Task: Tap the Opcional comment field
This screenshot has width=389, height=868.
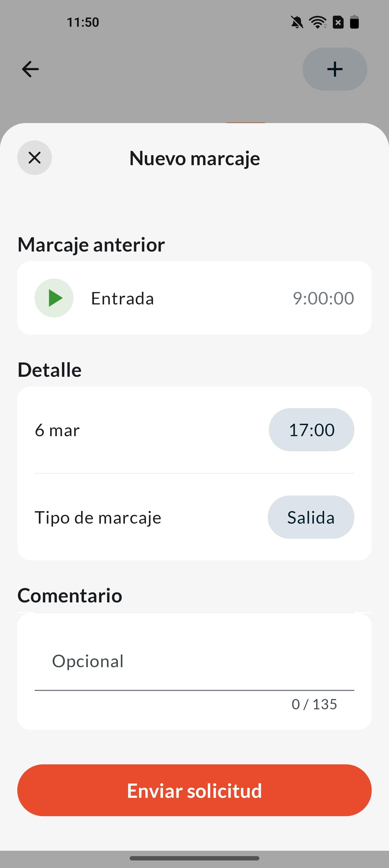Action: [x=194, y=661]
